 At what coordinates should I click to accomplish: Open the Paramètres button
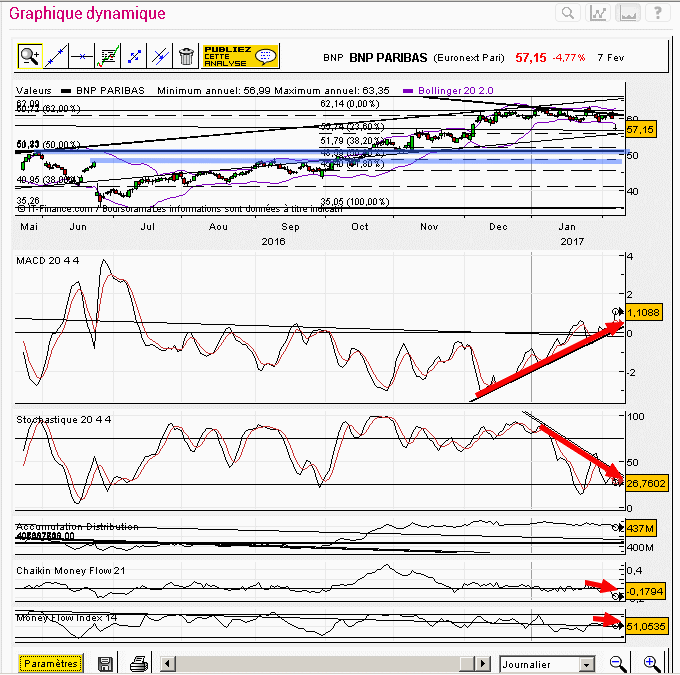pyautogui.click(x=51, y=663)
